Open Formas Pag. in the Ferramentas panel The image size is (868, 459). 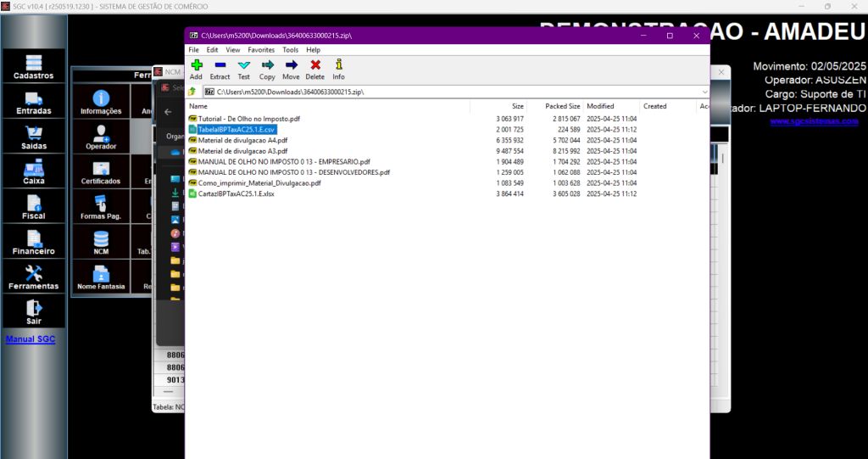point(101,207)
